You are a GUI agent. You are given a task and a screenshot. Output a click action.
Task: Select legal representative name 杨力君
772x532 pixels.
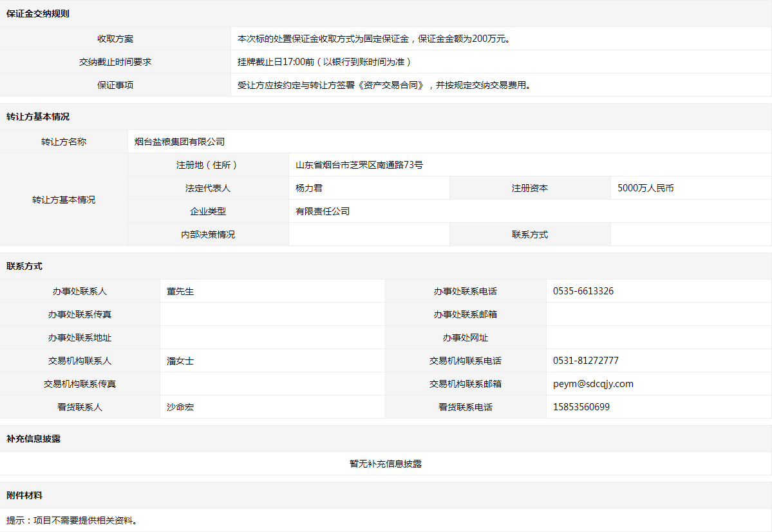[308, 187]
